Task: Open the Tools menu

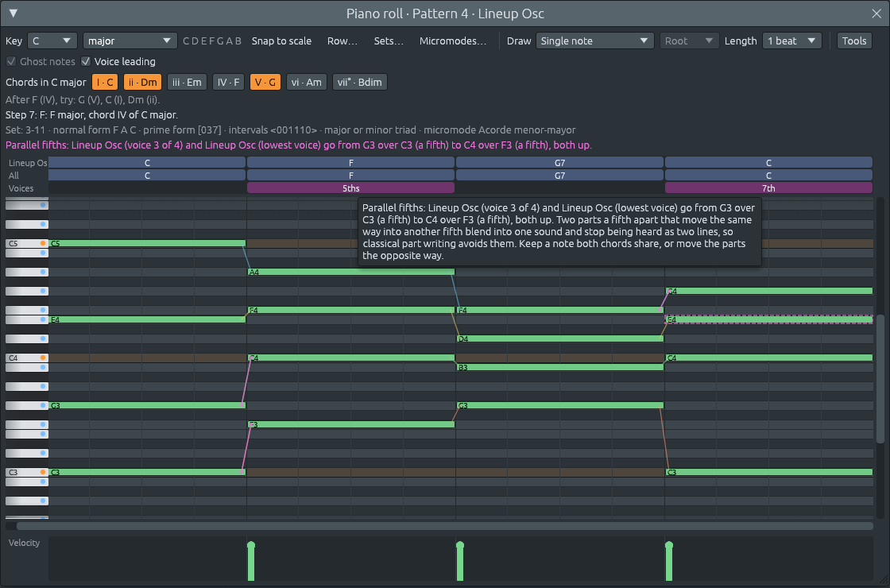Action: pyautogui.click(x=854, y=41)
